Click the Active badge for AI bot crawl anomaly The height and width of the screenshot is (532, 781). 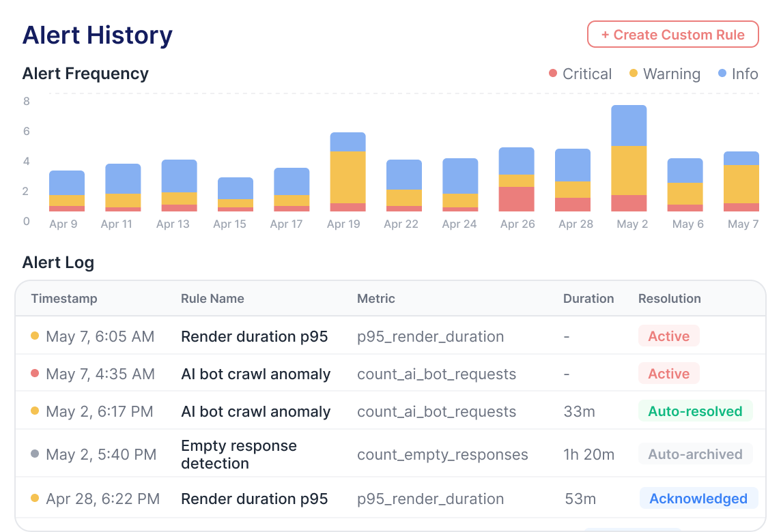[x=669, y=373]
